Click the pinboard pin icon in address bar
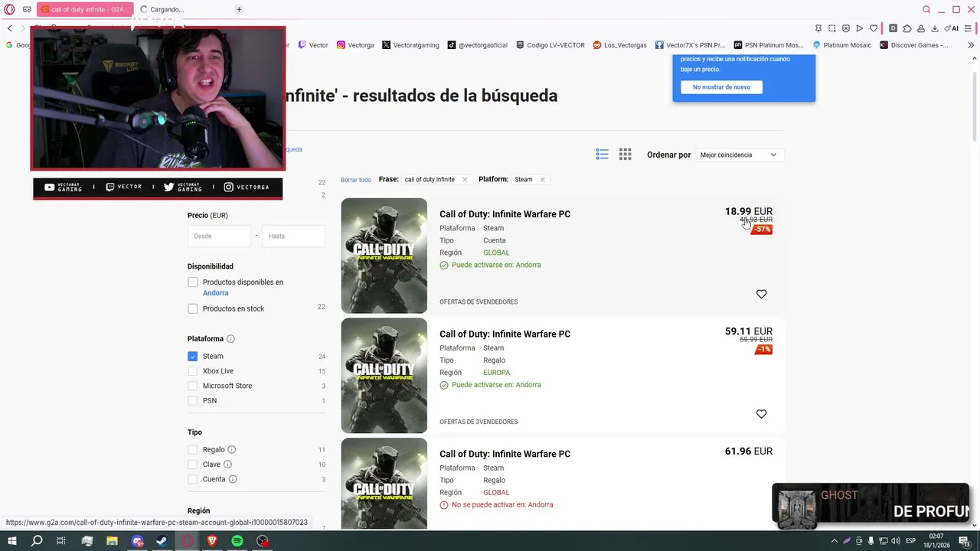The height and width of the screenshot is (551, 980). (818, 28)
